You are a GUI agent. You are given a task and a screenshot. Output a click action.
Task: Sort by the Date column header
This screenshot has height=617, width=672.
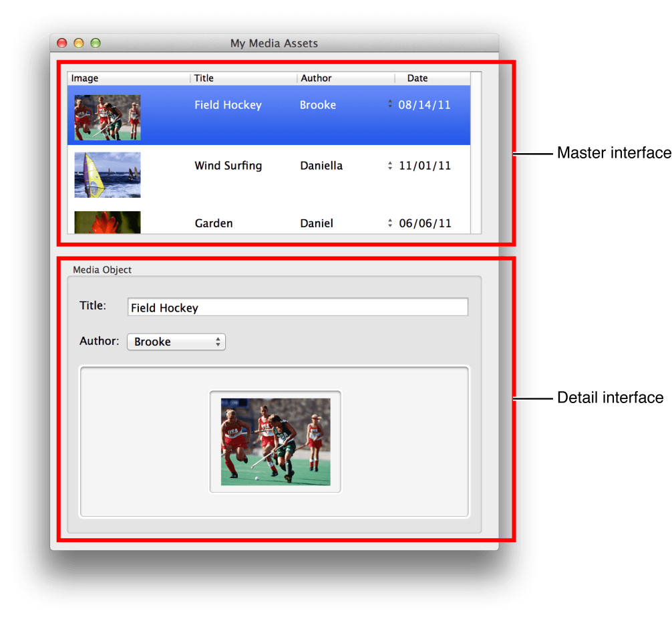tap(417, 78)
